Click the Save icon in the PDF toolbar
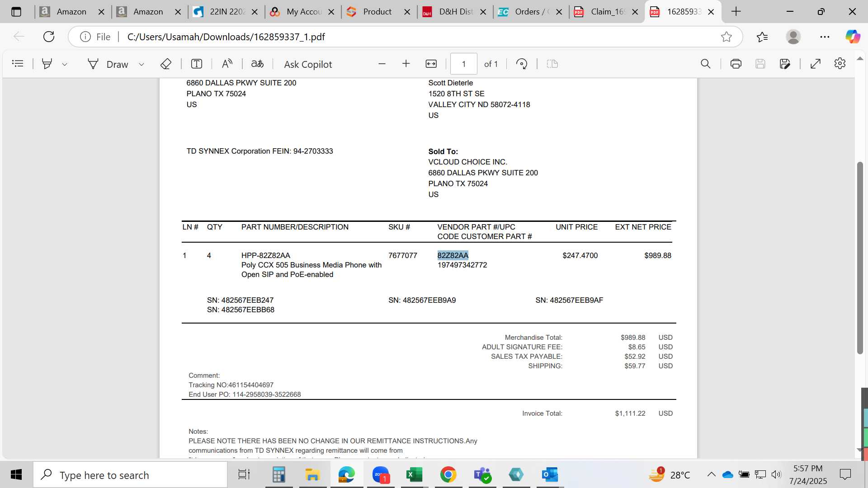The width and height of the screenshot is (868, 488). click(760, 64)
